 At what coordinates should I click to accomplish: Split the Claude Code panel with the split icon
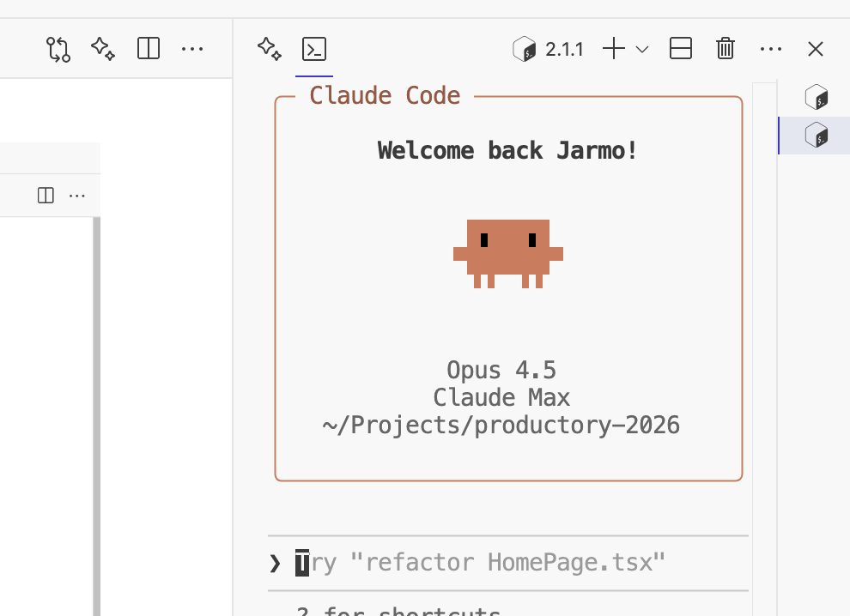coord(680,49)
